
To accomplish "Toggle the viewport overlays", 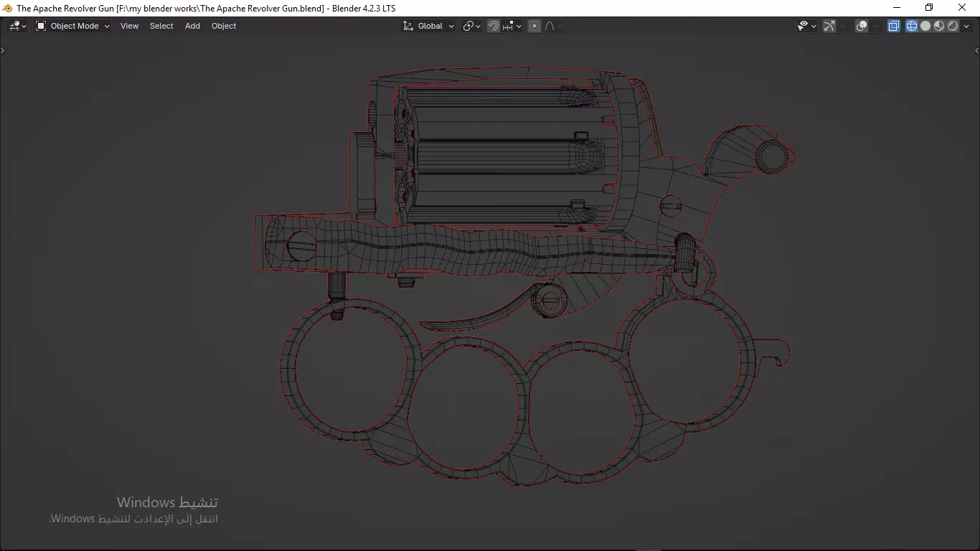I will coord(862,26).
